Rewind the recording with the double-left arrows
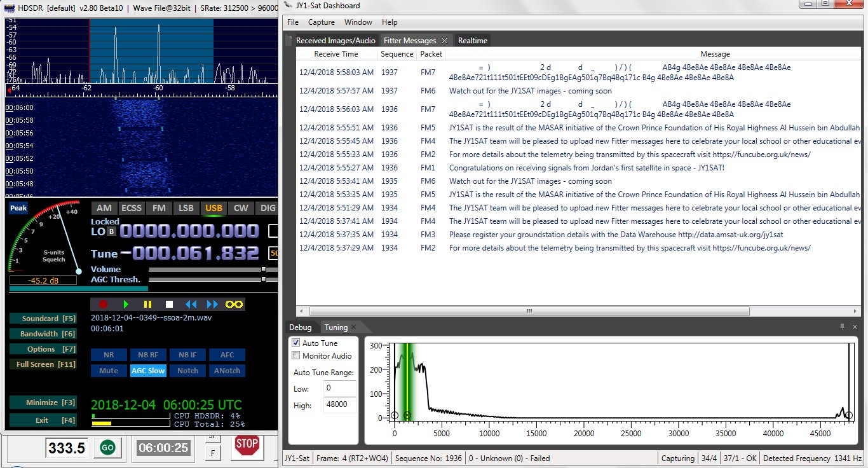The width and height of the screenshot is (868, 468). pos(191,305)
